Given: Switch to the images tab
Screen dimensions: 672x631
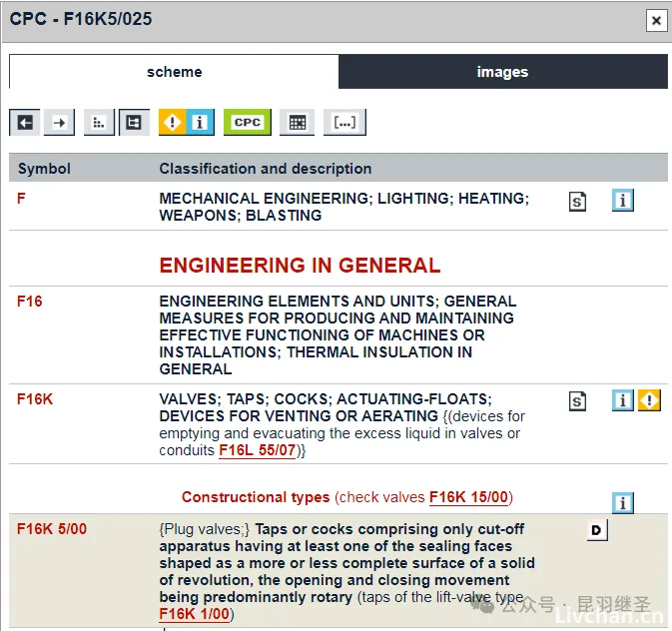Looking at the screenshot, I should [502, 72].
